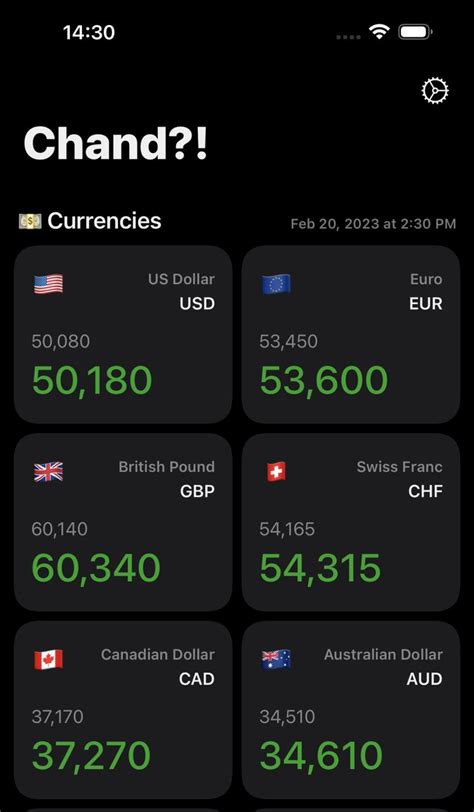This screenshot has width=474, height=812.
Task: Open the Australian Dollar AUD card
Action: tap(351, 709)
